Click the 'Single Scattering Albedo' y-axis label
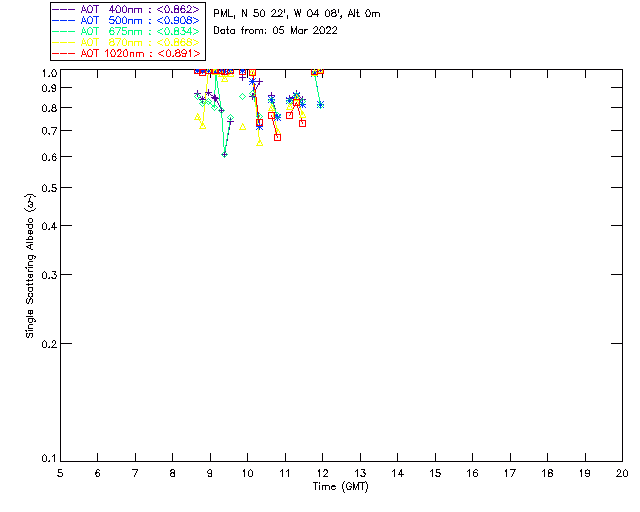 pos(30,265)
